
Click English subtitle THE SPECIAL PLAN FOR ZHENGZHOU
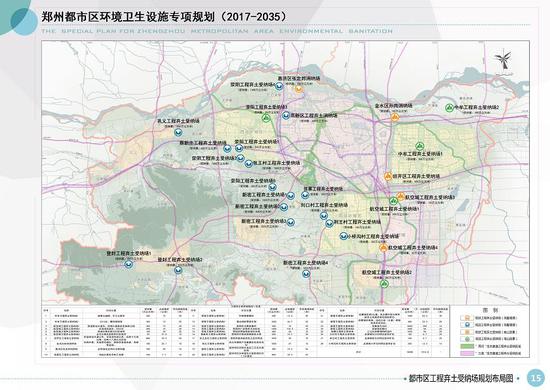click(114, 31)
